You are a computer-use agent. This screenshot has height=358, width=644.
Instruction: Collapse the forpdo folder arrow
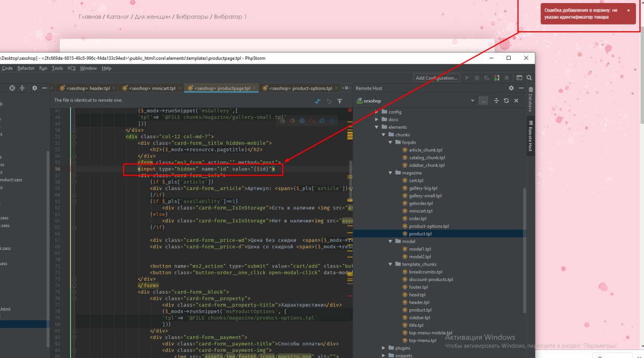[x=391, y=142]
